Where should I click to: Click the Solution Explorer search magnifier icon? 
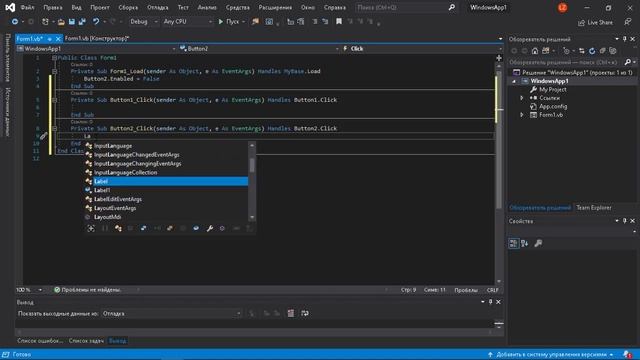[628, 62]
